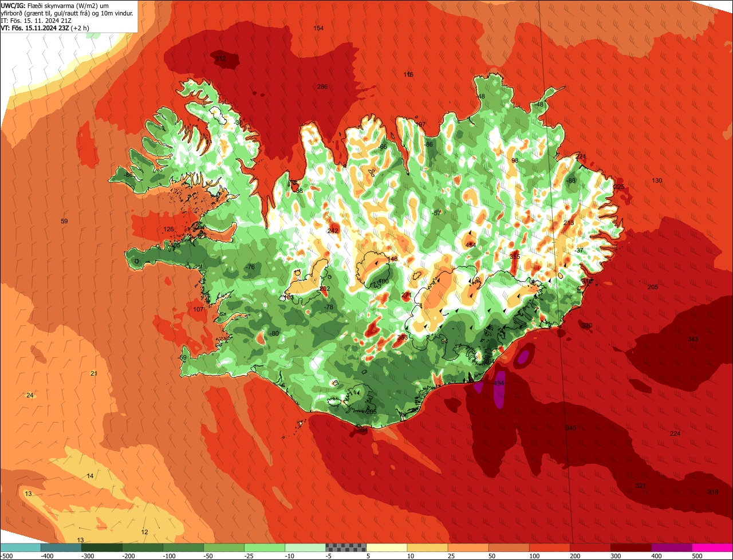Click the 'VT: Fös. 15.11.2024 23Z (+2 h)' line

point(45,28)
